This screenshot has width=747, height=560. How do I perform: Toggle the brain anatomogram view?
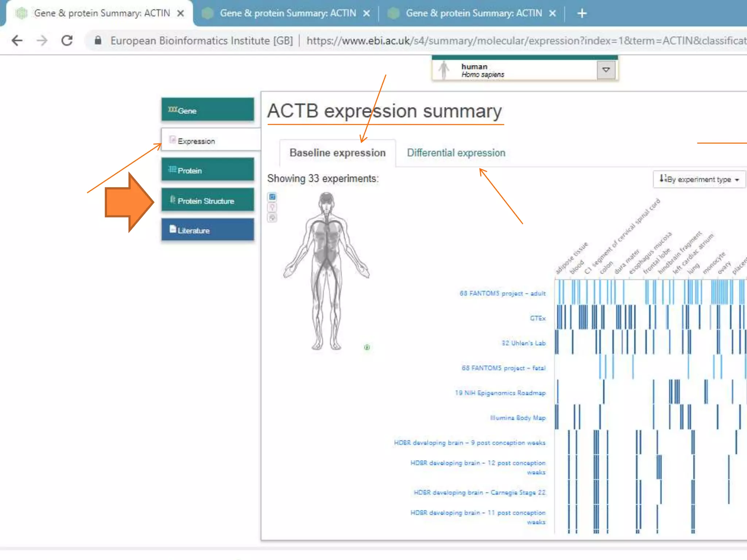click(x=272, y=218)
